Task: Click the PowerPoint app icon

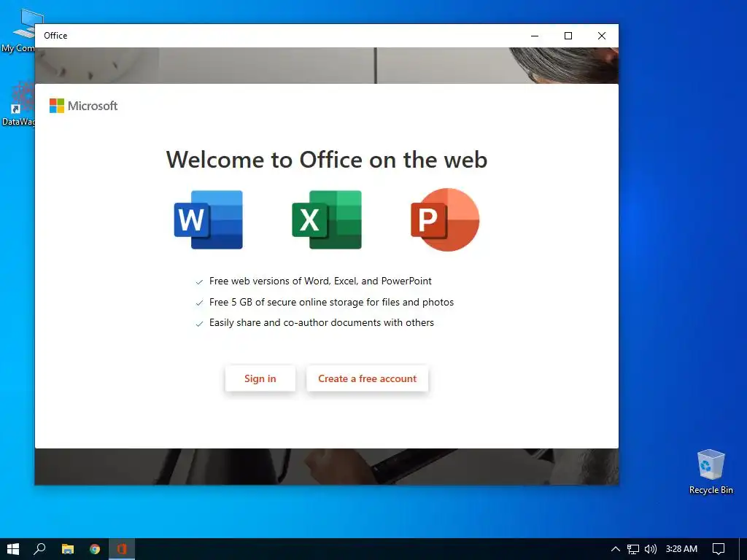Action: pos(445,219)
